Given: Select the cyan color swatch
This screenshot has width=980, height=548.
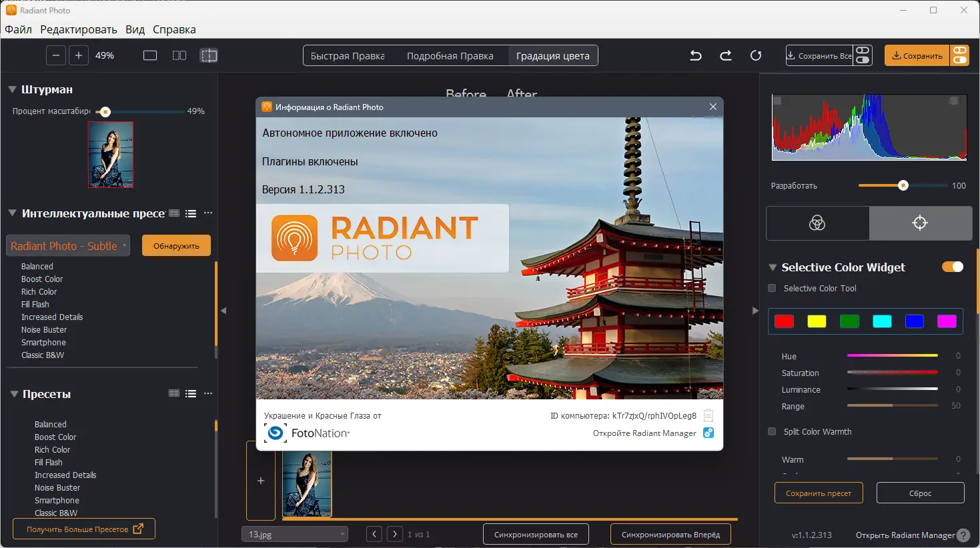Looking at the screenshot, I should [x=882, y=322].
